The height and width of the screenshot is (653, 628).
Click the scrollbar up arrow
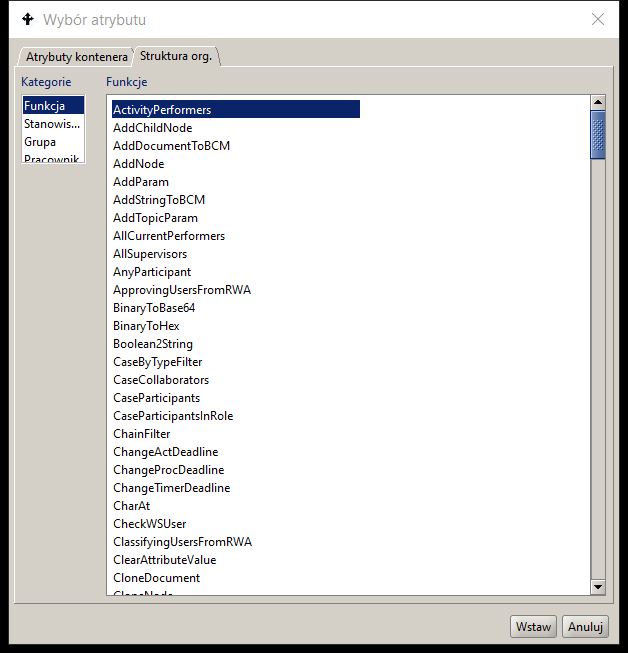tap(598, 102)
